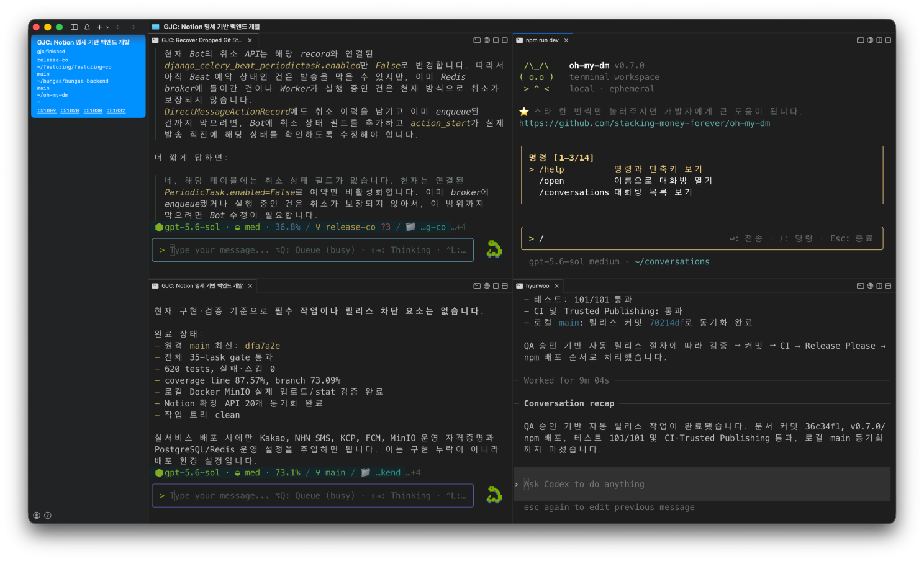Toggle the sidebar visibility icon
924x561 pixels.
coord(75,27)
